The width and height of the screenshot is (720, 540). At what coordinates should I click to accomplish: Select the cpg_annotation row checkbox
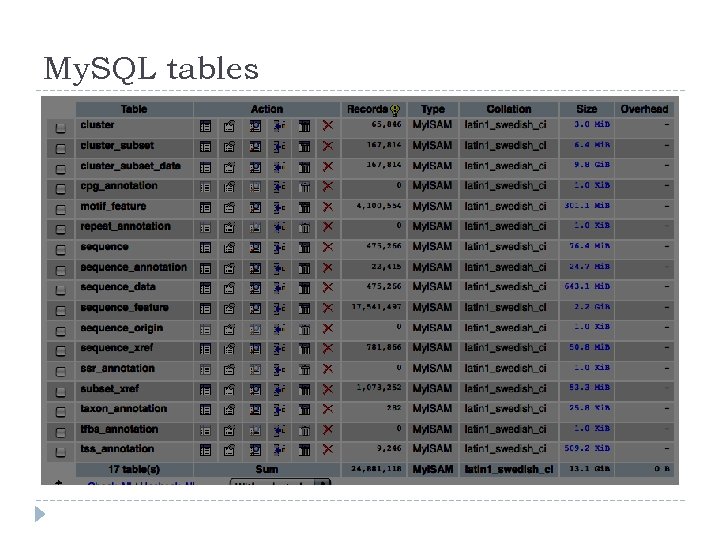[x=60, y=189]
